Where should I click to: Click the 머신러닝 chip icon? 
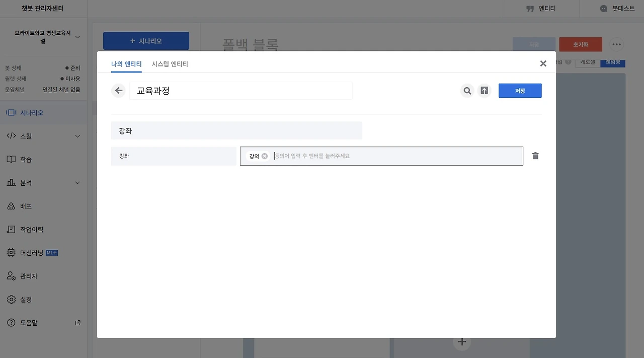click(11, 253)
